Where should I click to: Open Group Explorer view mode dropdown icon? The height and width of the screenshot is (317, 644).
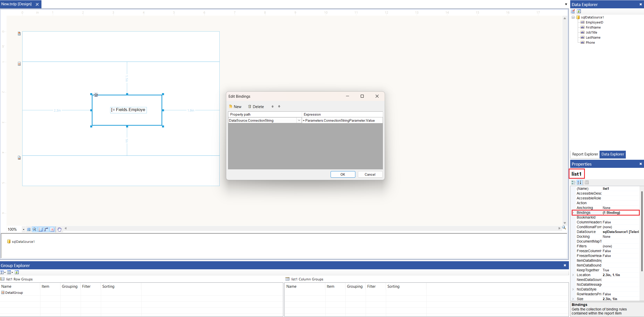pos(10,272)
